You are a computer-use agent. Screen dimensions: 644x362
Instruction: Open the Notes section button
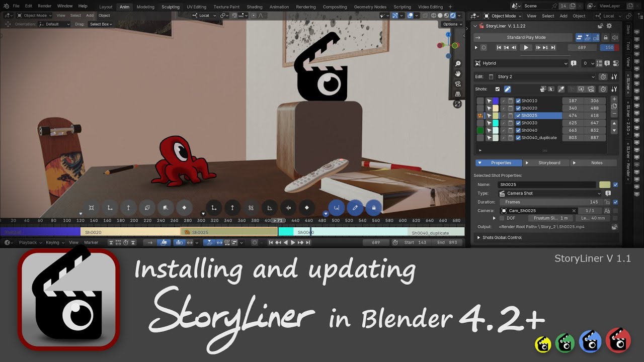pos(594,163)
